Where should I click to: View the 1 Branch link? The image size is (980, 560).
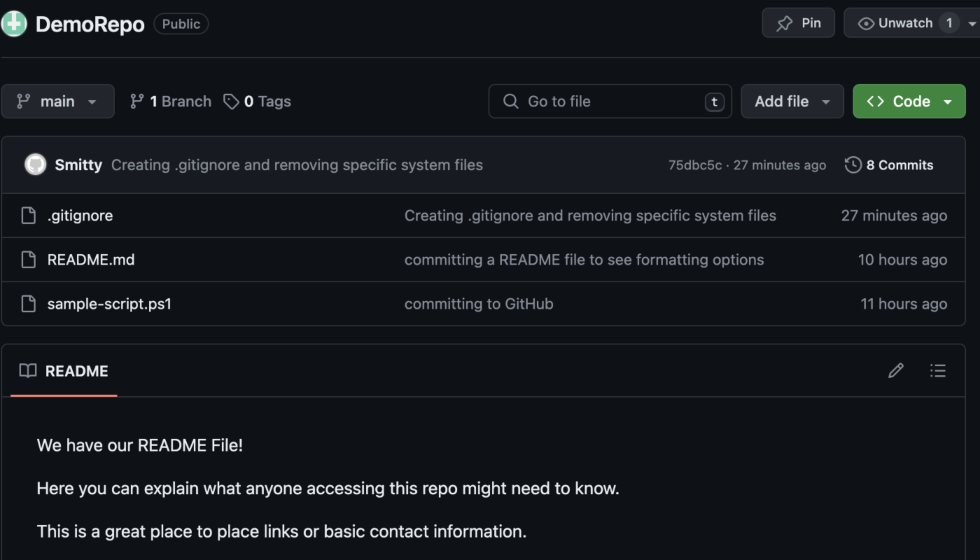(x=171, y=101)
